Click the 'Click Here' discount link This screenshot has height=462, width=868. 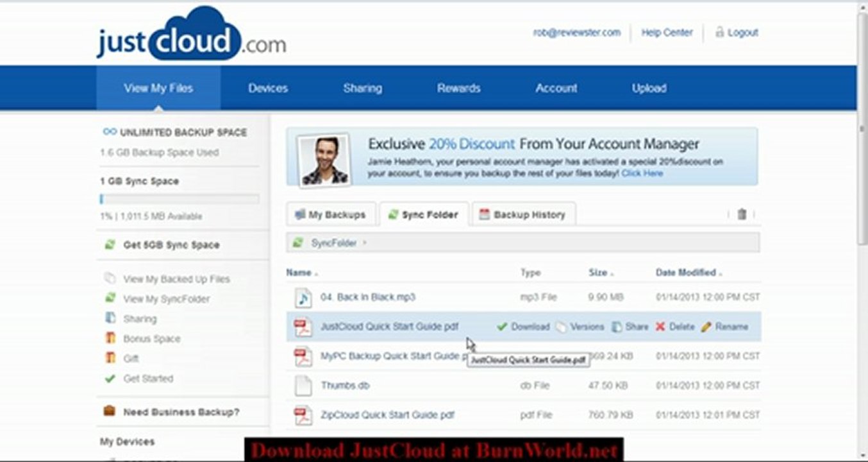coord(642,173)
